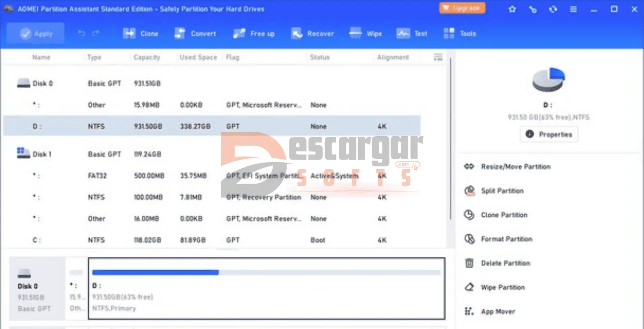Click the D: partition usage bar
The height and width of the screenshot is (329, 644).
click(266, 272)
